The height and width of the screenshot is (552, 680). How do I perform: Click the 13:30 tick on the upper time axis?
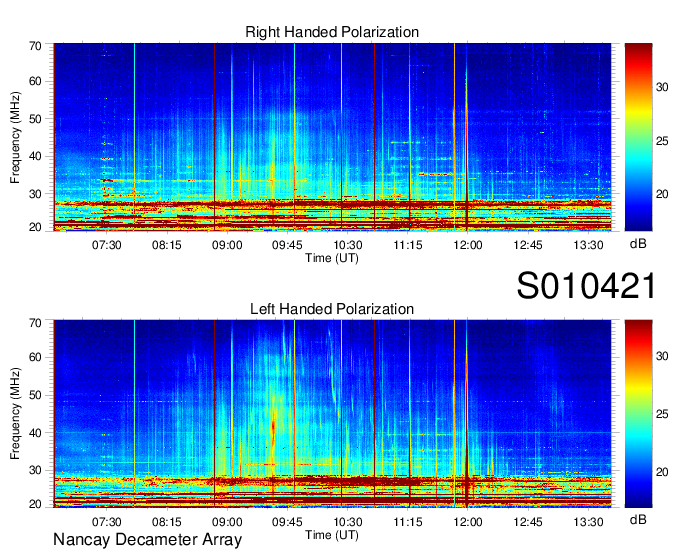pos(588,245)
